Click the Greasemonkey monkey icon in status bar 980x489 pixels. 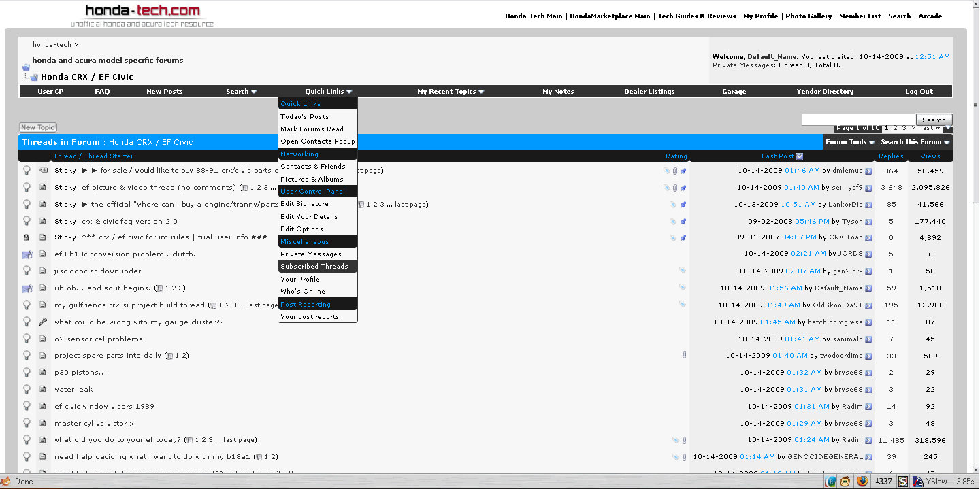click(x=845, y=482)
